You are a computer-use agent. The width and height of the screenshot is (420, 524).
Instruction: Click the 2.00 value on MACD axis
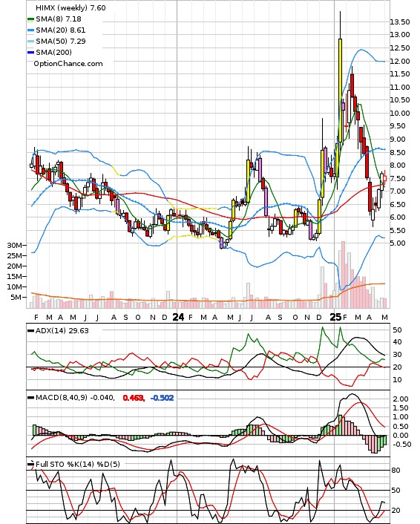401,399
